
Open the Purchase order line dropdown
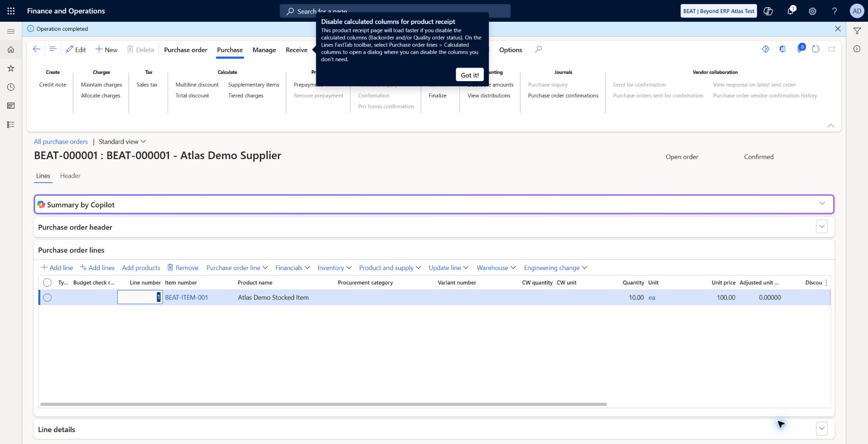click(x=237, y=268)
